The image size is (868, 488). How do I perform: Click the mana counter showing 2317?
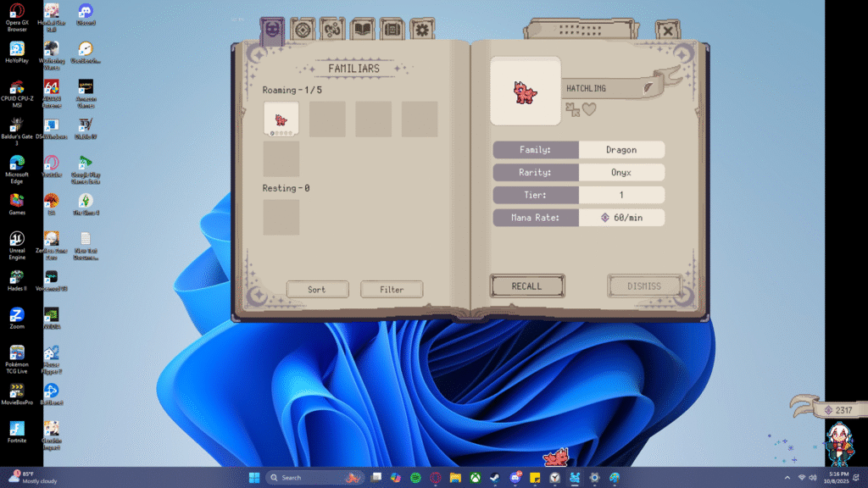838,410
